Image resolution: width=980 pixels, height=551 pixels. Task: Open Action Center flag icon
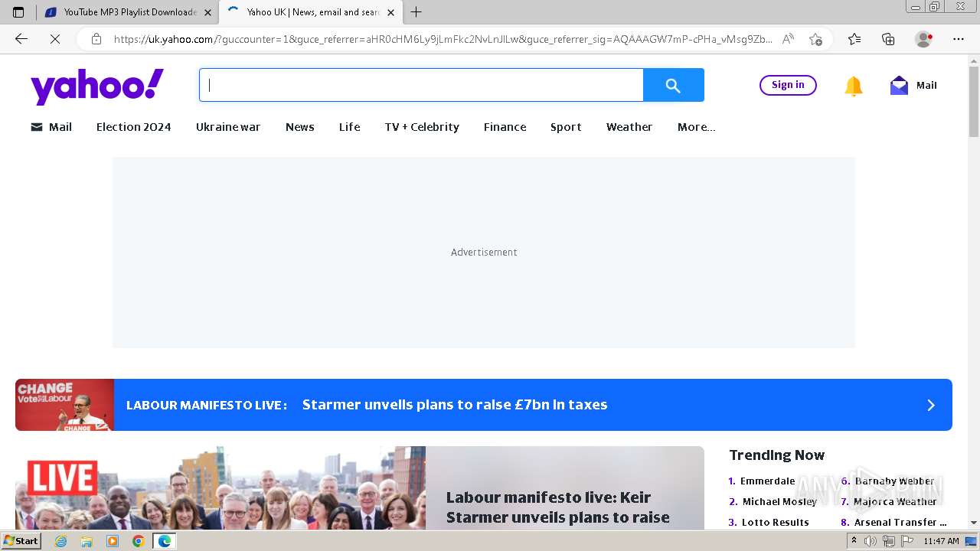click(907, 541)
